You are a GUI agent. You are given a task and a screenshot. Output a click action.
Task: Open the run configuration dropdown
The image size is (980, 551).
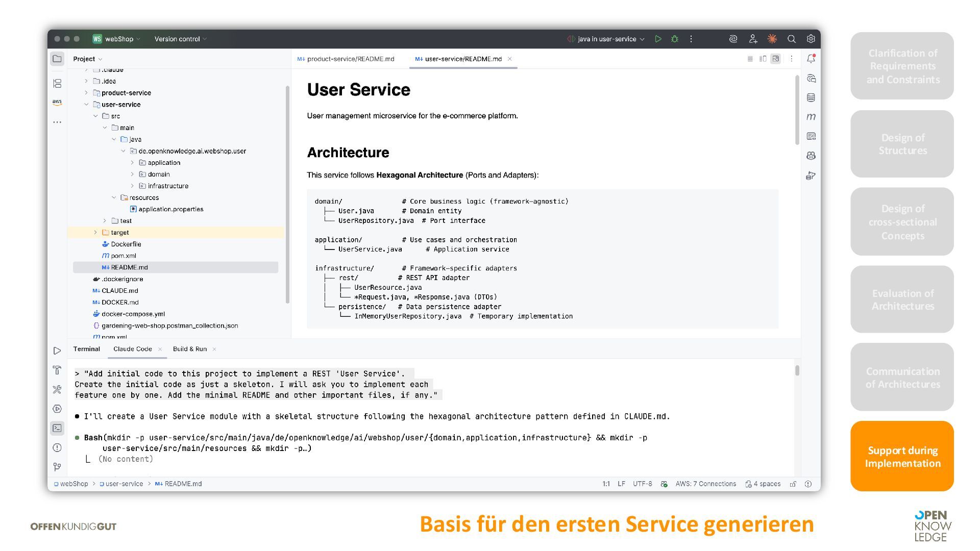pos(606,39)
